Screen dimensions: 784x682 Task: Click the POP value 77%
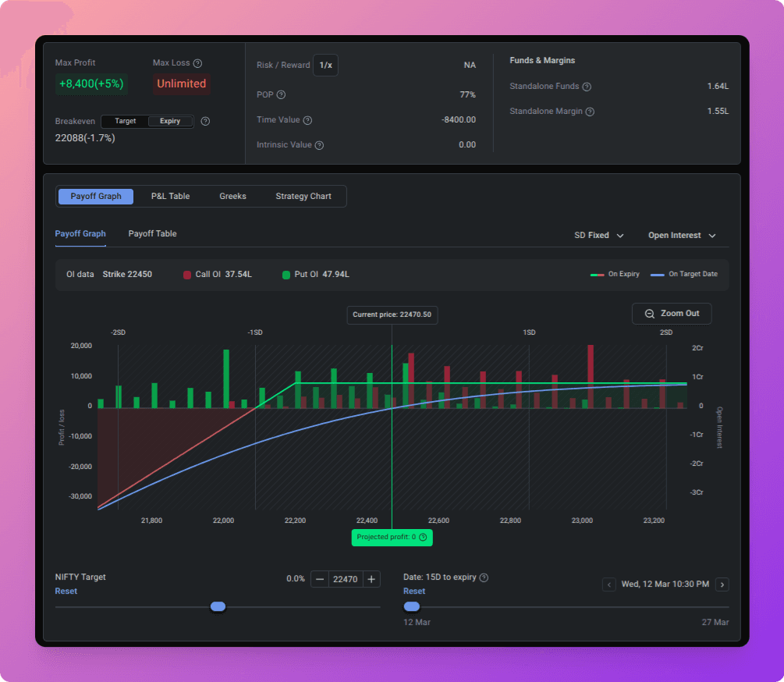point(467,94)
